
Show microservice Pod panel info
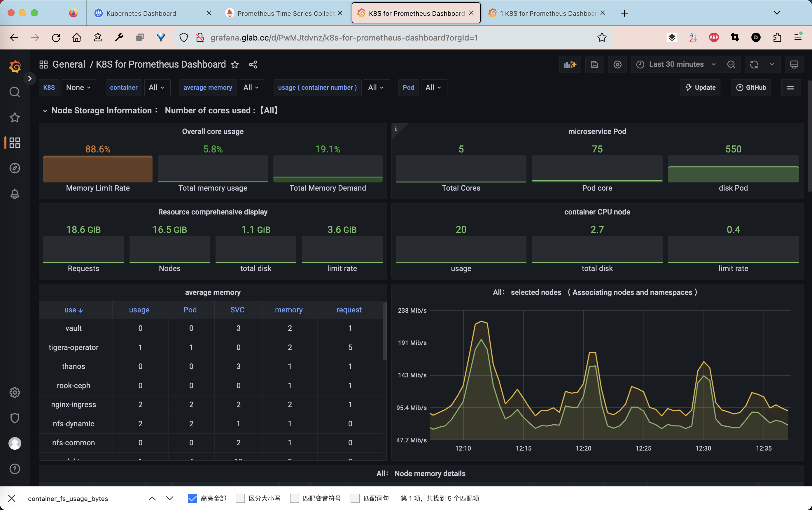tap(396, 129)
